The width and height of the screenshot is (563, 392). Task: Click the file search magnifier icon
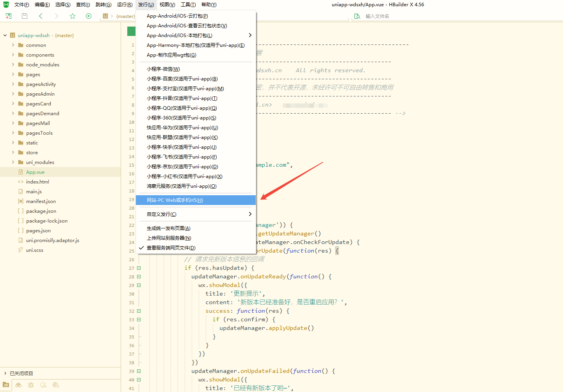pos(357,16)
